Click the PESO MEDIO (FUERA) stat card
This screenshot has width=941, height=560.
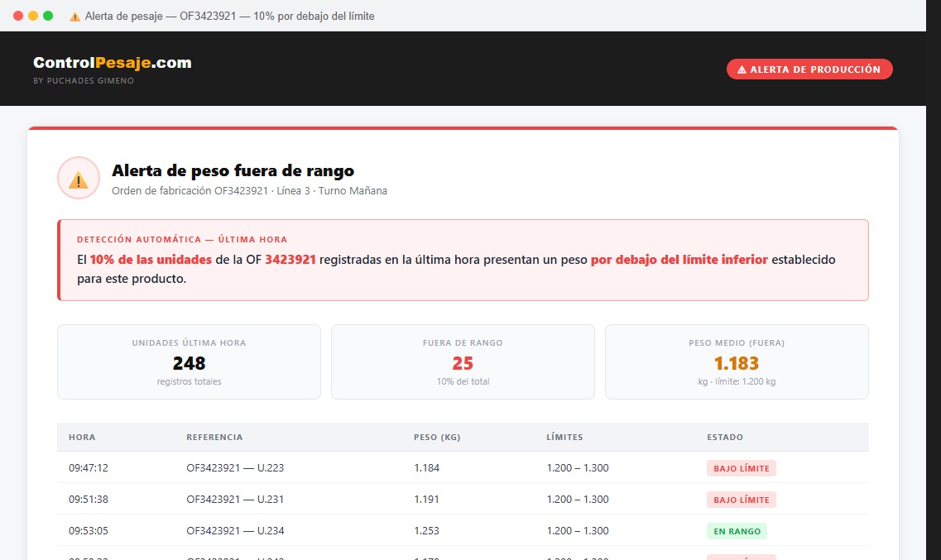coord(737,361)
